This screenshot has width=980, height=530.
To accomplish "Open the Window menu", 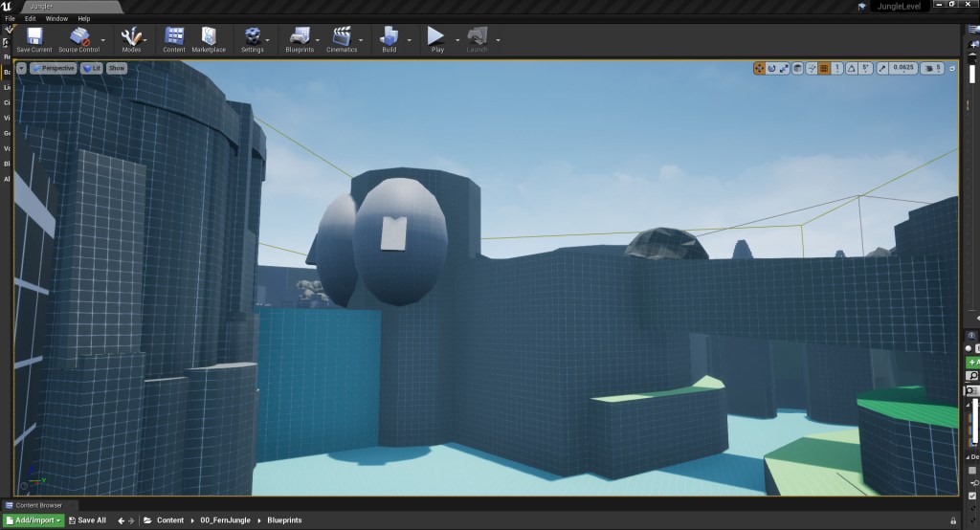I will 56,18.
